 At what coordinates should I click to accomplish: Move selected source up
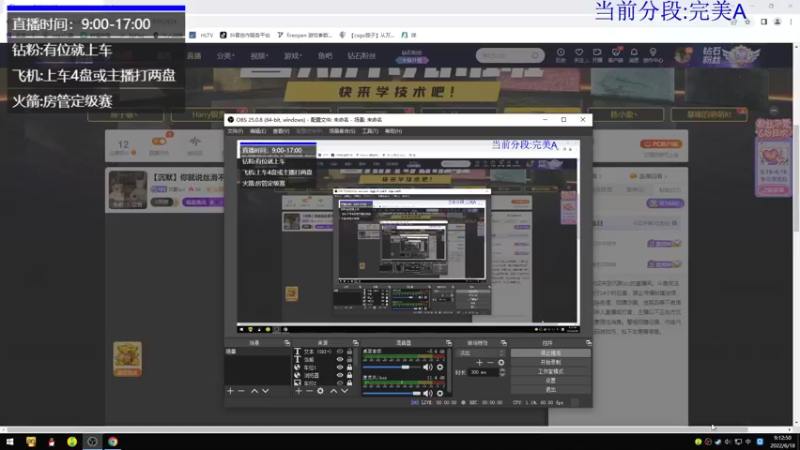tap(333, 391)
